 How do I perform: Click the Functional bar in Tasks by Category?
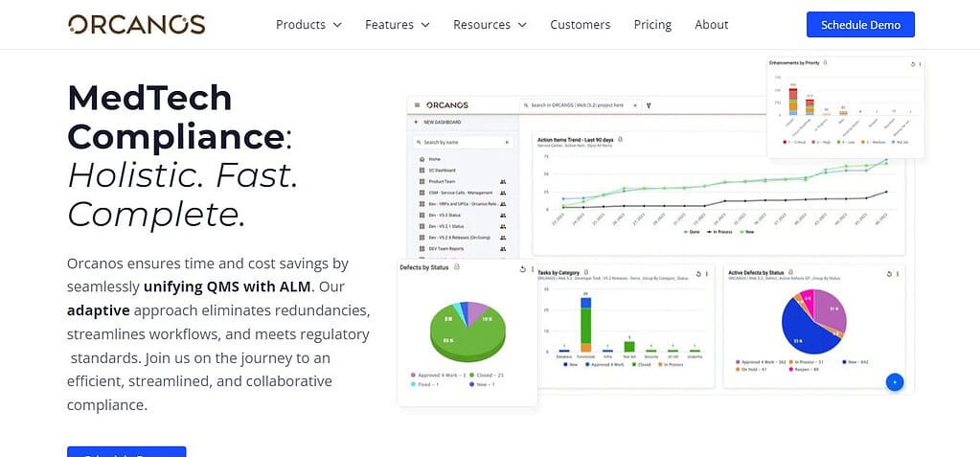pyautogui.click(x=585, y=325)
